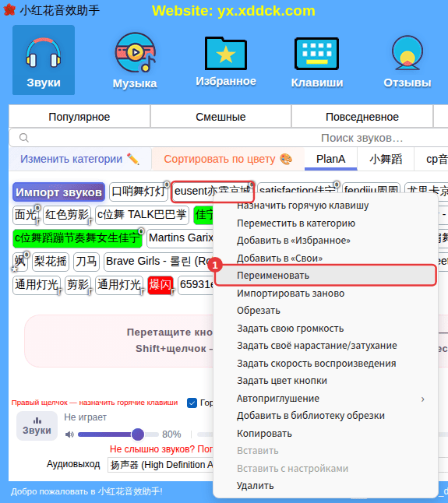Play the 刀马 sound button
The height and width of the screenshot is (503, 448).
(x=86, y=262)
